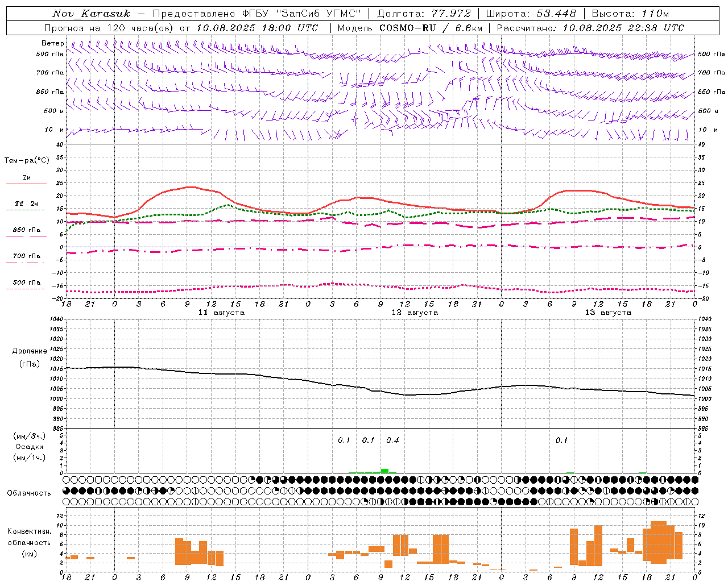The height and width of the screenshot is (582, 728).
Task: Click the '2м' temperature legend entry
Action: pos(27,177)
